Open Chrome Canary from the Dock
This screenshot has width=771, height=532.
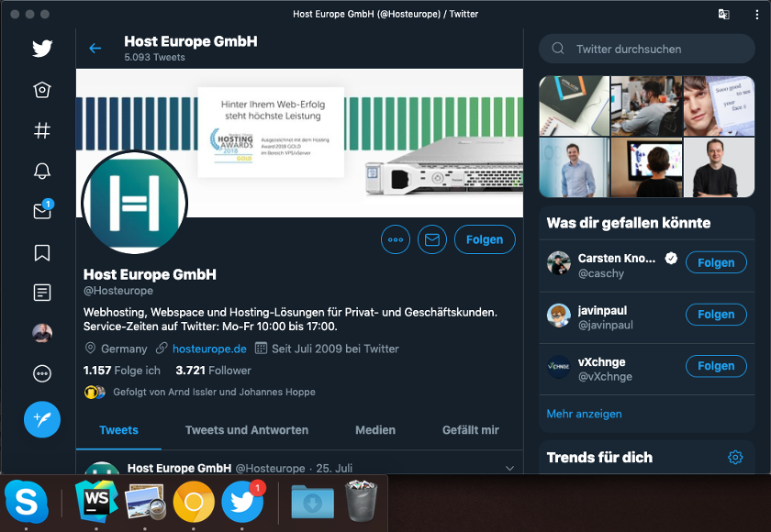pos(194,502)
